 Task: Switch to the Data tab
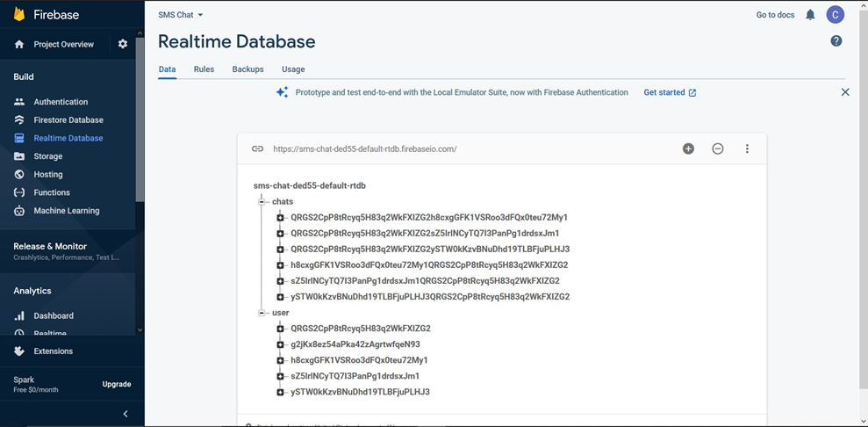167,69
